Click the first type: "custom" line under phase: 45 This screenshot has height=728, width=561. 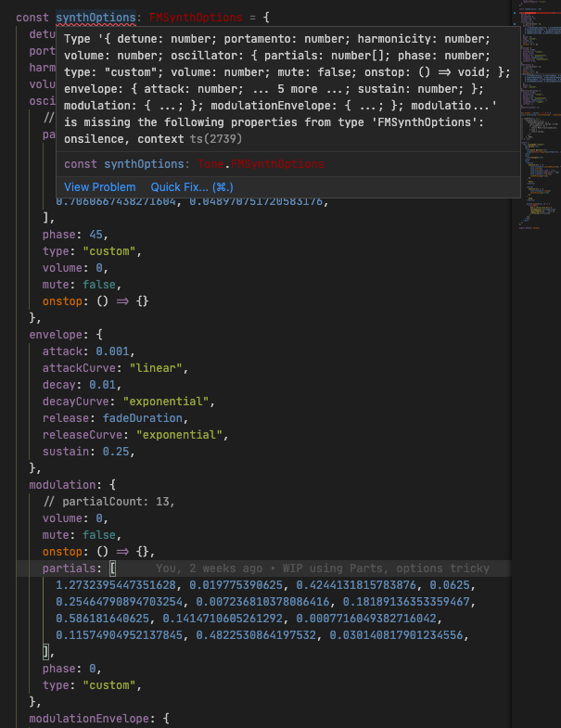[x=92, y=251]
